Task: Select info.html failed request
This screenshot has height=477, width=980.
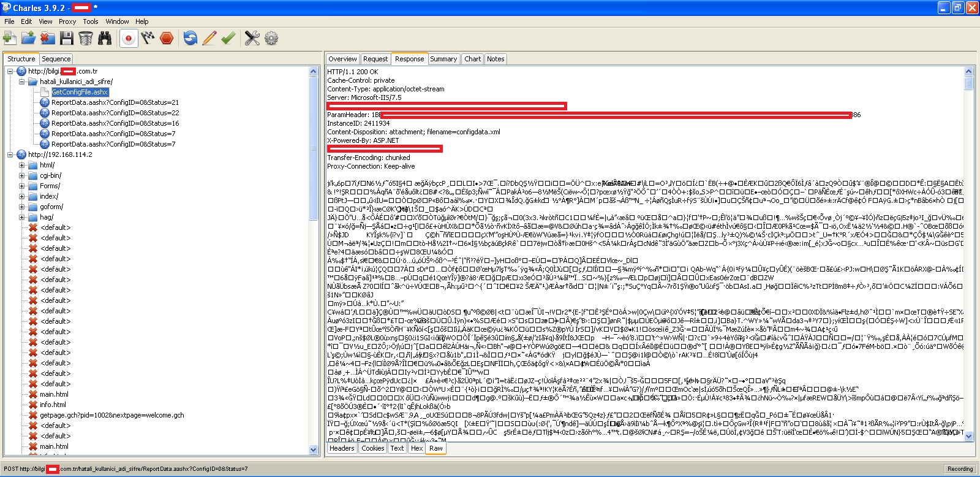Action: click(53, 405)
